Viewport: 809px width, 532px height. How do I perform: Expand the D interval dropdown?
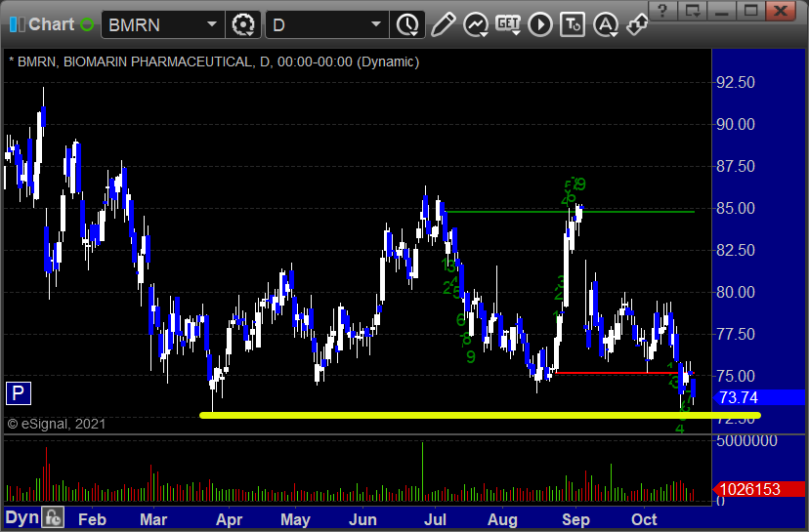(376, 24)
